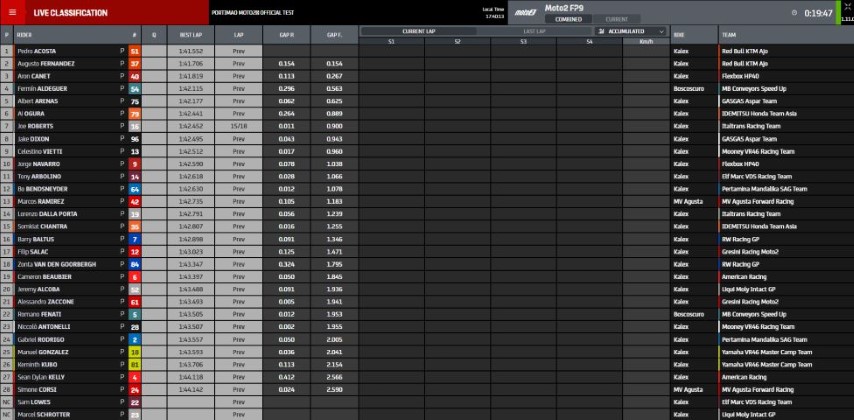854x420 pixels.
Task: Switch to the Combined tab
Action: (x=569, y=19)
